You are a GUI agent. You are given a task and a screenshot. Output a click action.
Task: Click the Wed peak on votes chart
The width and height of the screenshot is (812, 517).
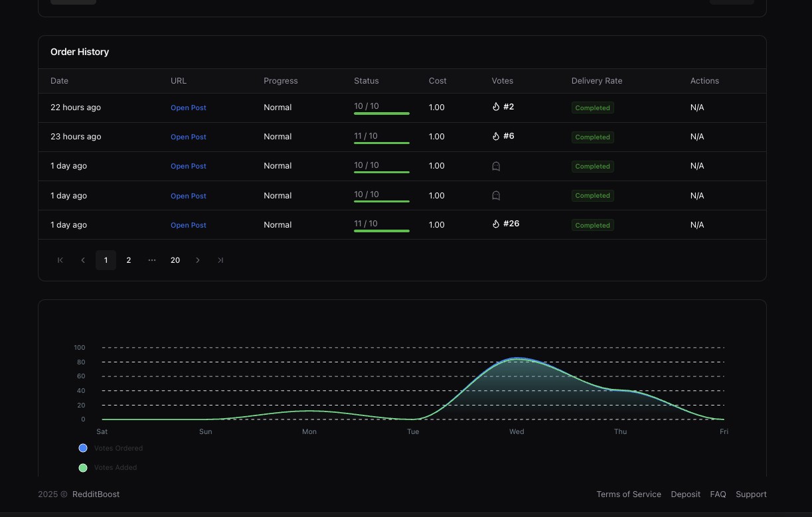[517, 358]
